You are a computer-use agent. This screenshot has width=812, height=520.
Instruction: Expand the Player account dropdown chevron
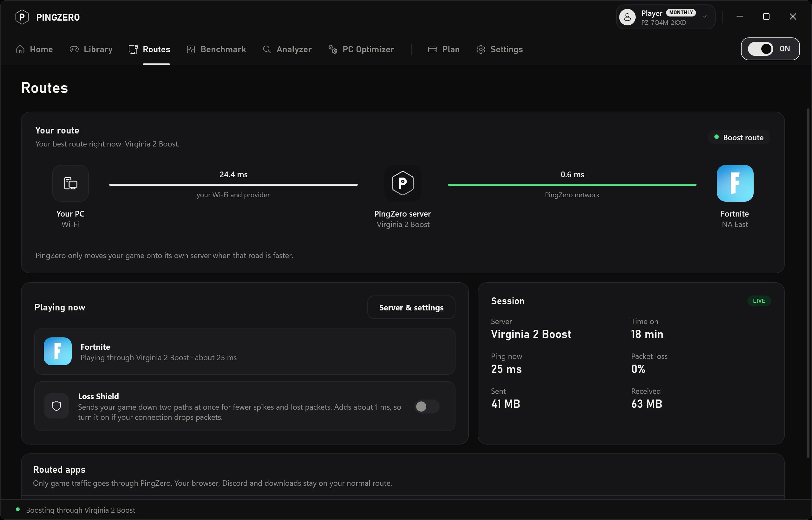704,17
